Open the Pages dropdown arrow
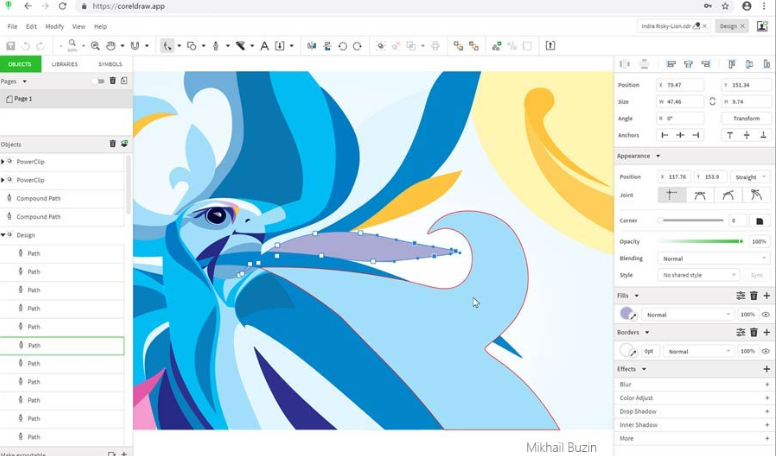 pos(24,81)
